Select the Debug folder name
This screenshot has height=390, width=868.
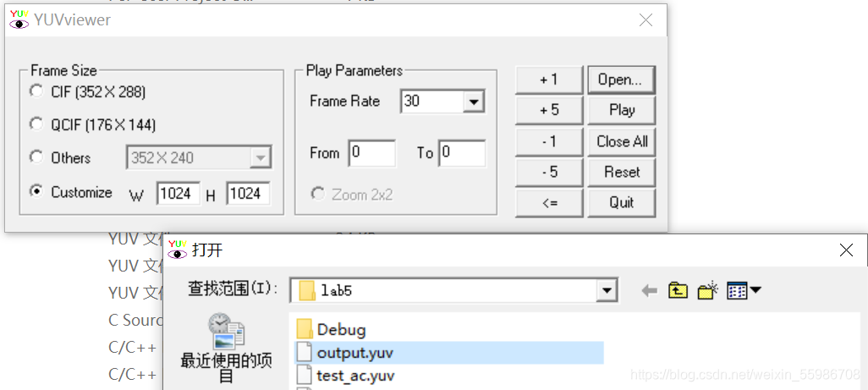point(341,330)
